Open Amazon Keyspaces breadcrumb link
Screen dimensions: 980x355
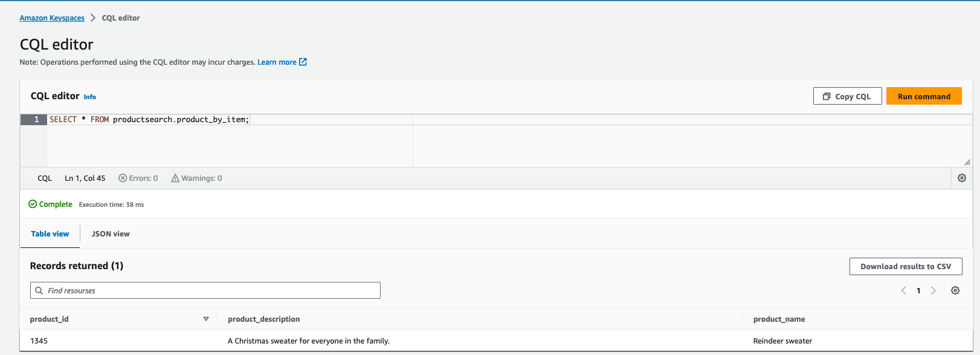(x=52, y=18)
